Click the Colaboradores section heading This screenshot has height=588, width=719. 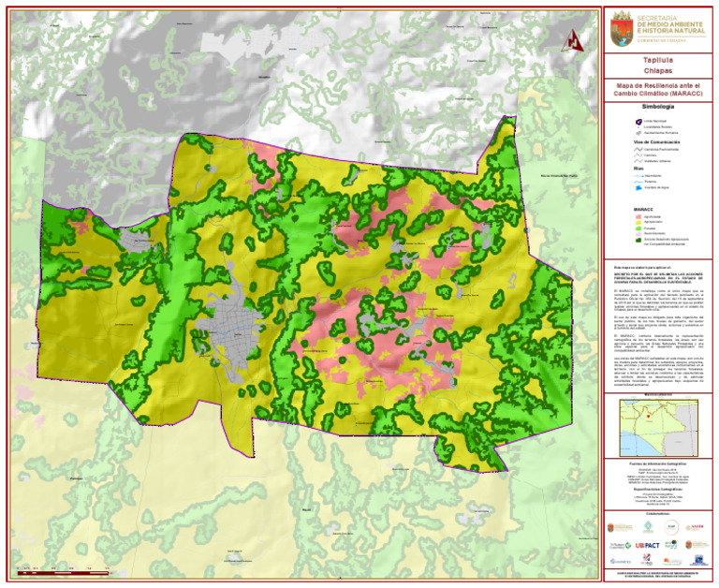[658, 514]
